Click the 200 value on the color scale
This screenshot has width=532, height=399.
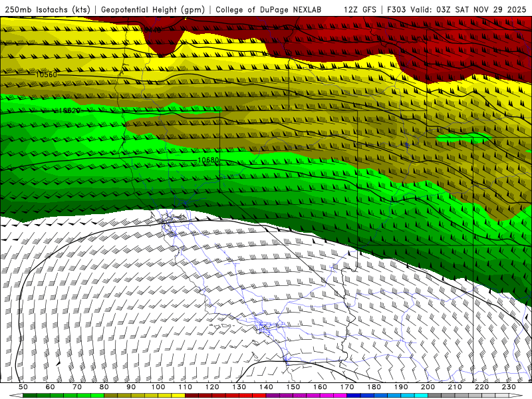(x=428, y=387)
